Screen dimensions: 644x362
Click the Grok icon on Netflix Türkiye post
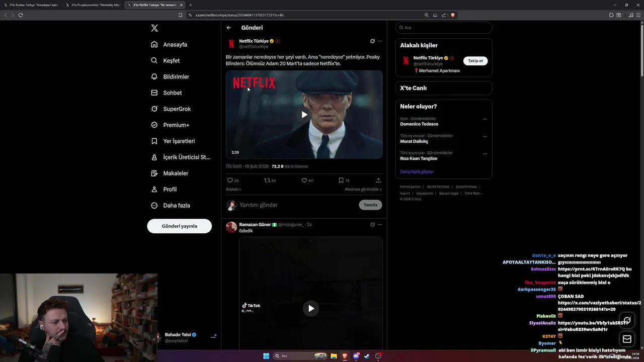point(372,41)
